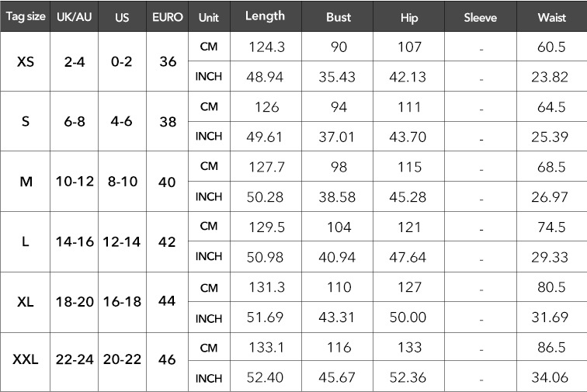Select the M tag size cell
Screen dimensions: 587x392
pos(26,182)
